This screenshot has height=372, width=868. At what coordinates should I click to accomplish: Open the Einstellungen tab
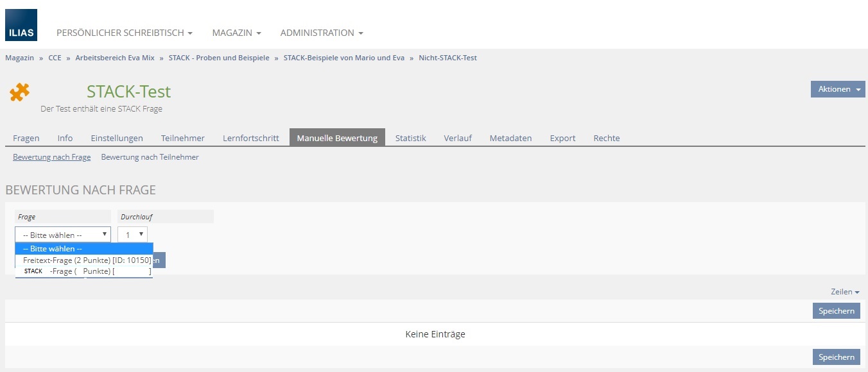(x=117, y=138)
